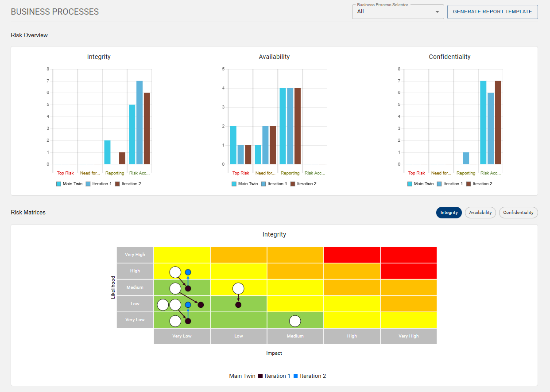Toggle Iteration 1 legend in Availability chart

(x=274, y=184)
